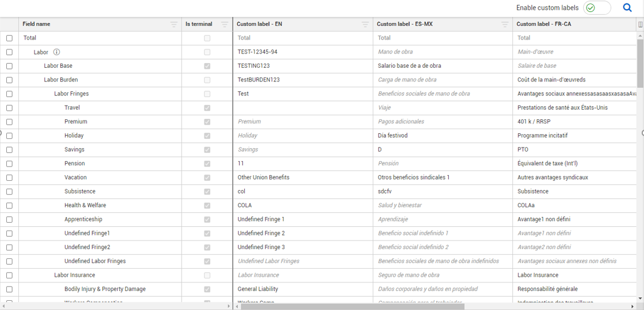Viewport: 644px width, 310px height.
Task: Open Custom label - ES-MX filter menu
Action: pos(505,24)
